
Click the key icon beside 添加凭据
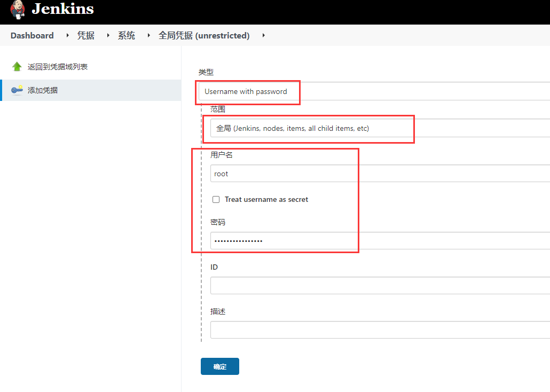[17, 90]
